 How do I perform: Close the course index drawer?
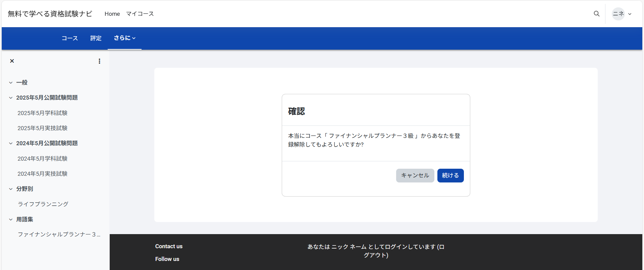click(x=12, y=61)
